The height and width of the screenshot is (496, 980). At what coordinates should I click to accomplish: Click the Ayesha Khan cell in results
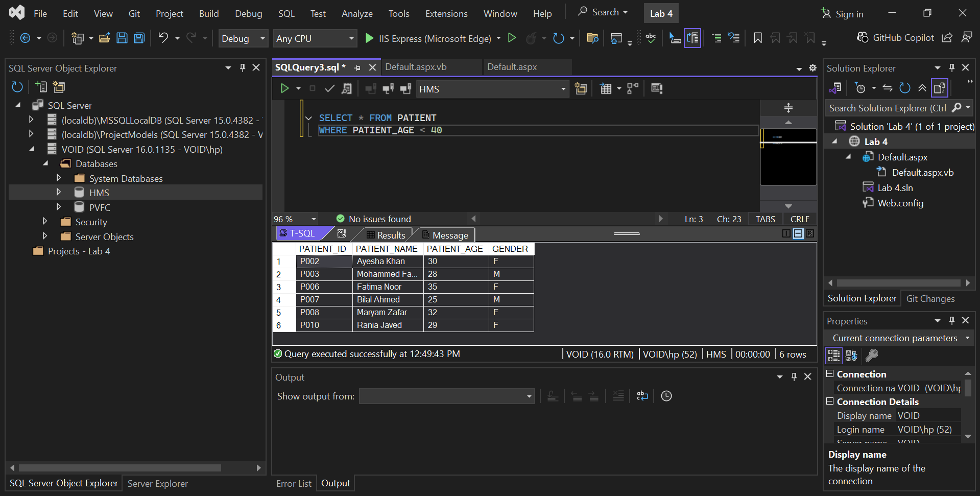pyautogui.click(x=388, y=262)
